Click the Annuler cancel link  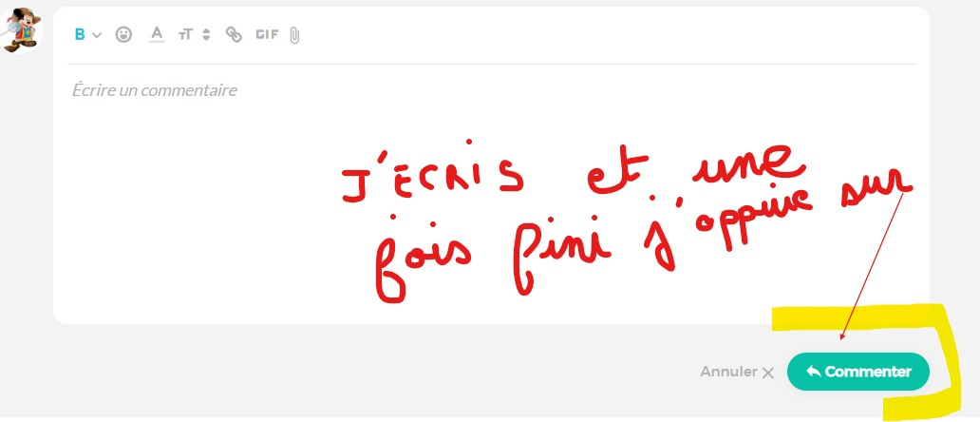(x=728, y=372)
